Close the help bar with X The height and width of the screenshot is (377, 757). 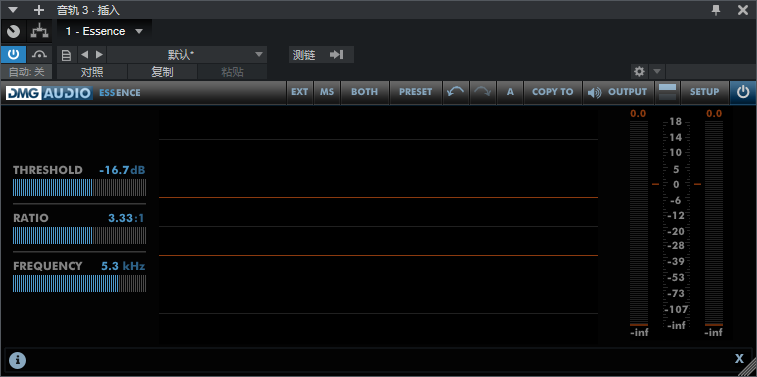(x=739, y=359)
